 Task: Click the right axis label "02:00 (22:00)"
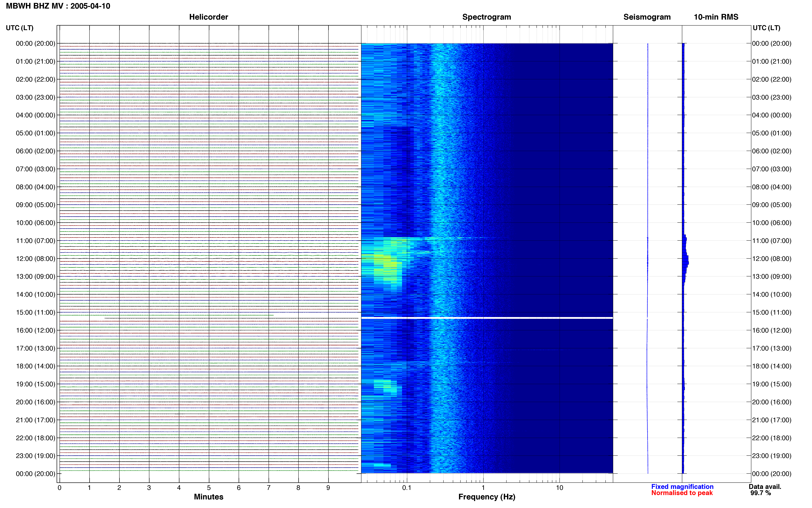772,79
